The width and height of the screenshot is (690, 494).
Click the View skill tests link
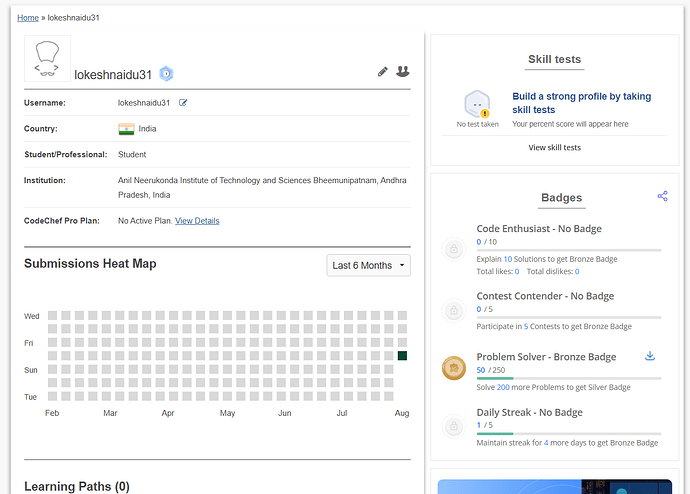tap(554, 148)
